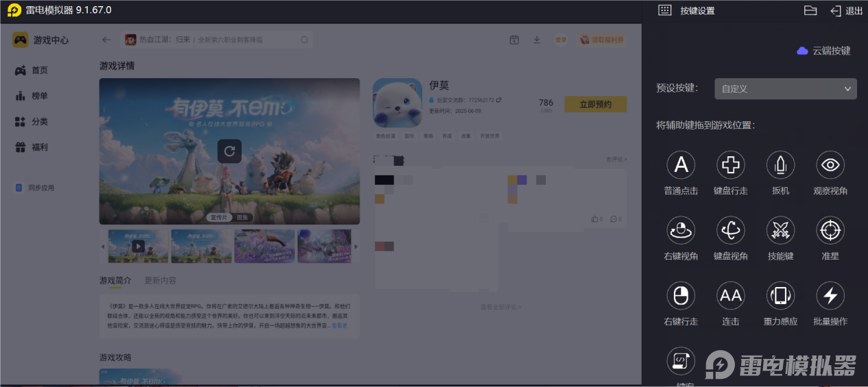Screen dimensions: 868x387
Task: Click the 登录 login button
Action: (x=561, y=40)
